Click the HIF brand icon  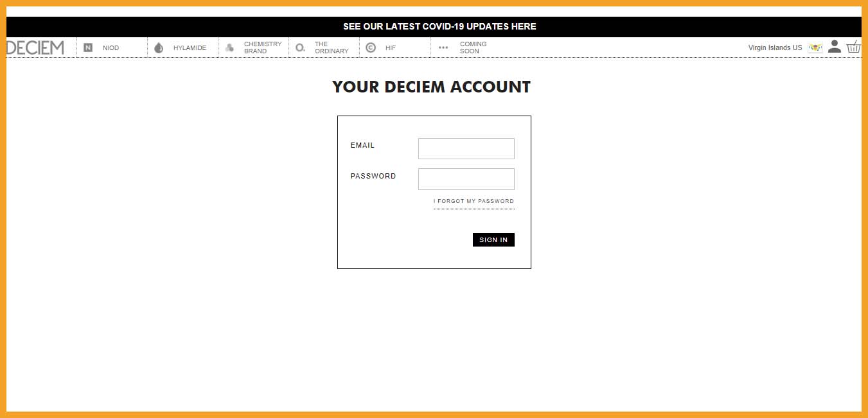tap(371, 48)
